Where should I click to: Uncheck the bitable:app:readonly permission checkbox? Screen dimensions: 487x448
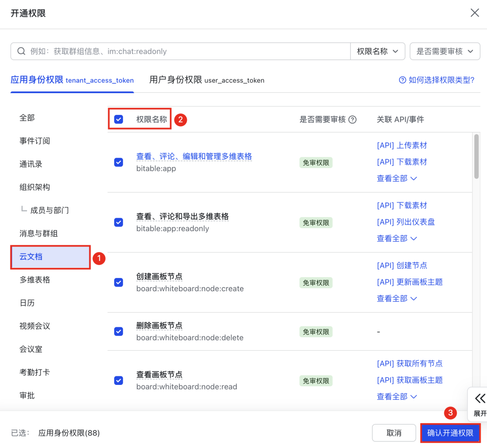119,222
